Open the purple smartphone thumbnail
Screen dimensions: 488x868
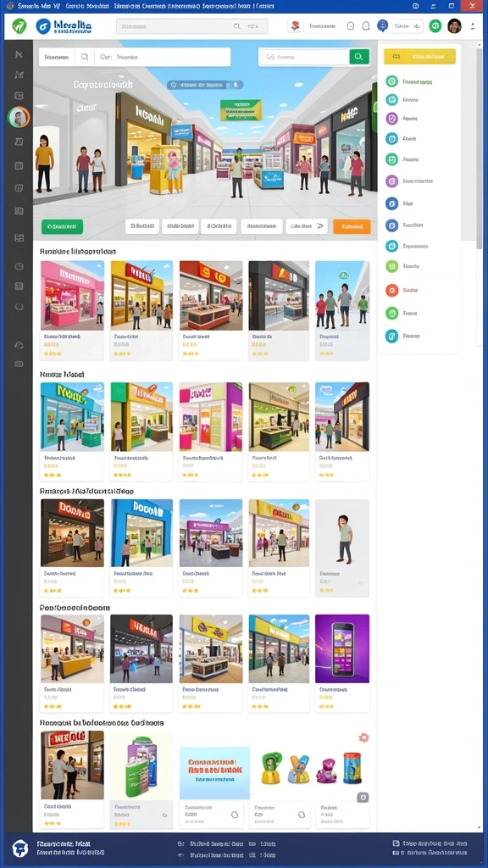[342, 648]
